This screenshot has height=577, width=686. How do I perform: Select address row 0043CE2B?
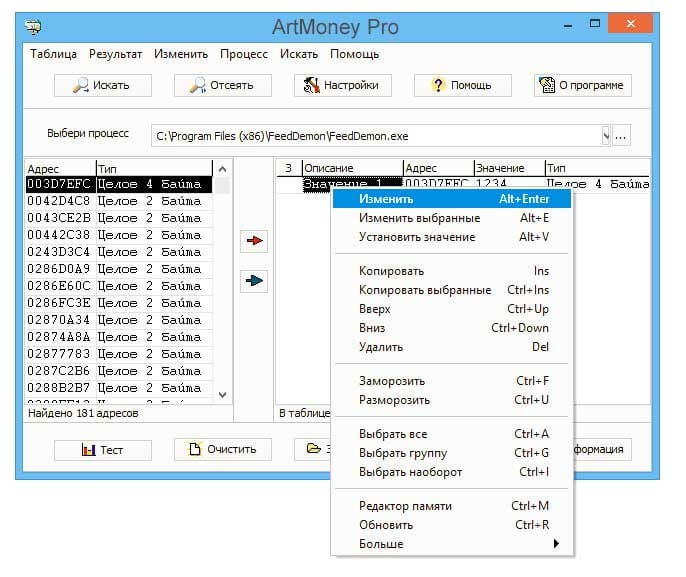pos(119,218)
